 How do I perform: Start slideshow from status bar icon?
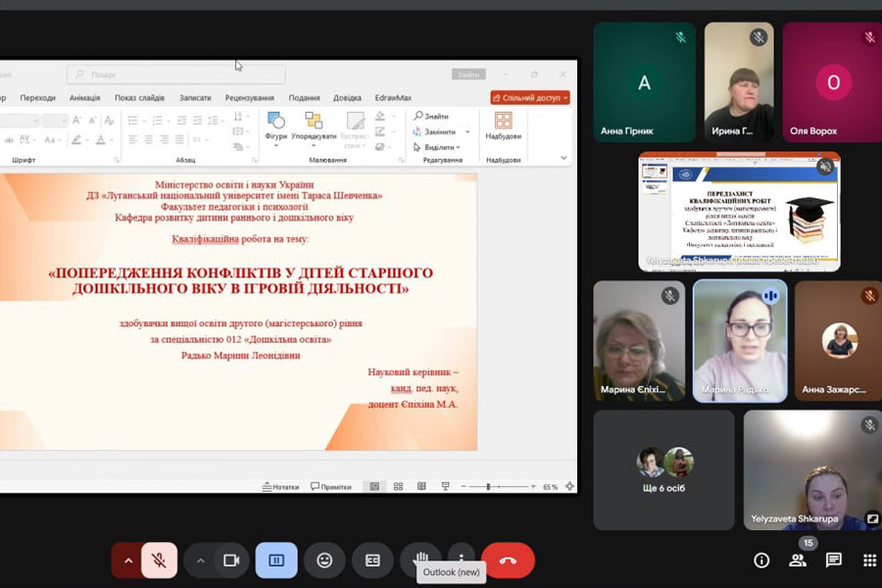pyautogui.click(x=446, y=487)
